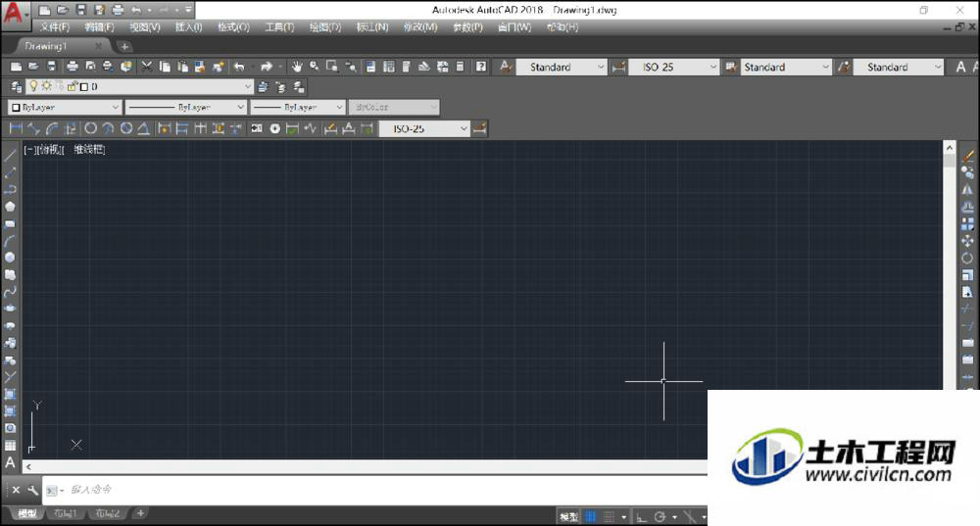This screenshot has height=526, width=980.
Task: Select the Multiline Text A tool
Action: coord(10,463)
